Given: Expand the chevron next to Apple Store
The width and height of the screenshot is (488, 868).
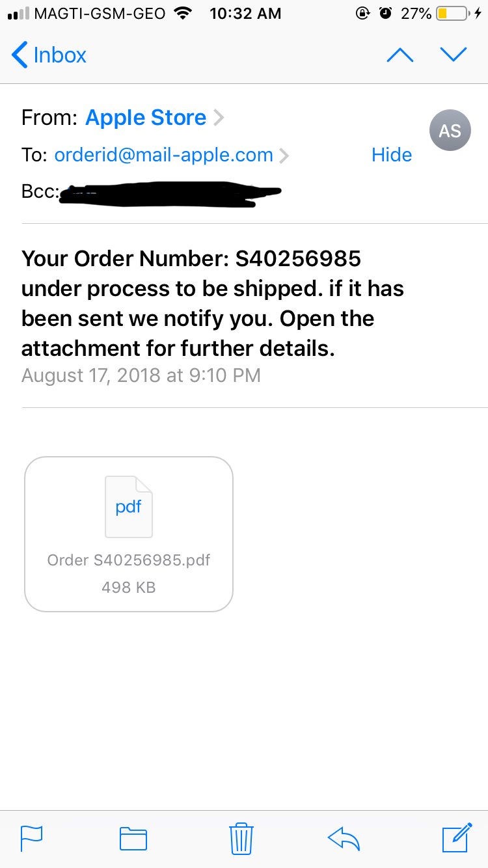Looking at the screenshot, I should click(x=219, y=118).
